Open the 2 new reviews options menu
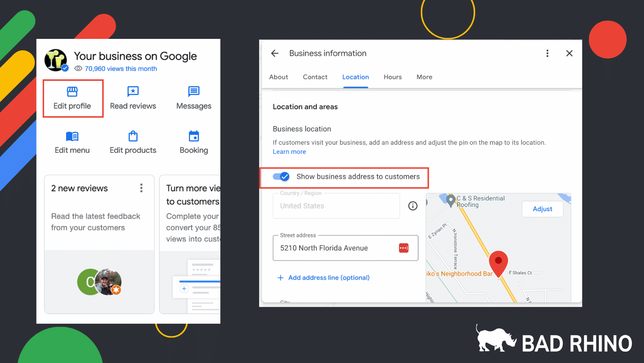 141,188
